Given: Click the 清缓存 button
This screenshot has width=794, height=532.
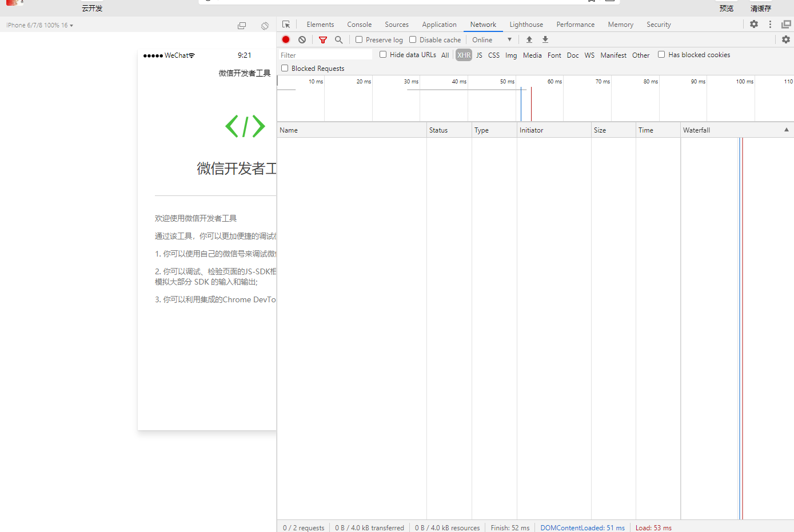Looking at the screenshot, I should coord(761,8).
